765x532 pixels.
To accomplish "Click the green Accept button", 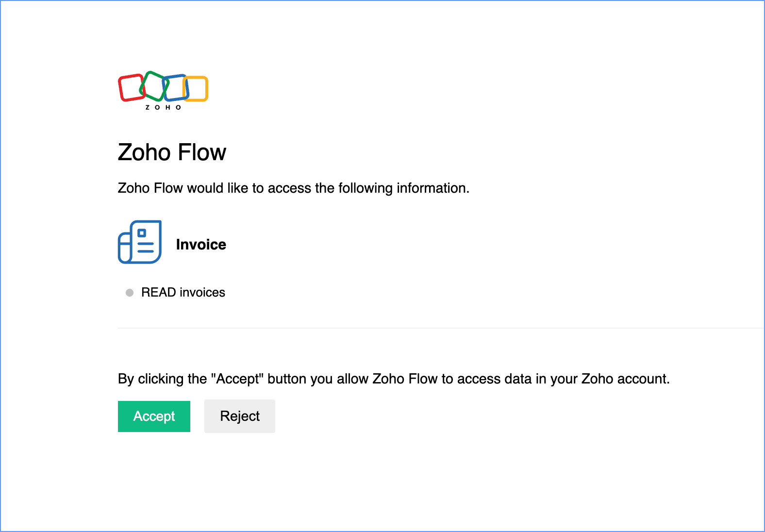I will tap(154, 416).
